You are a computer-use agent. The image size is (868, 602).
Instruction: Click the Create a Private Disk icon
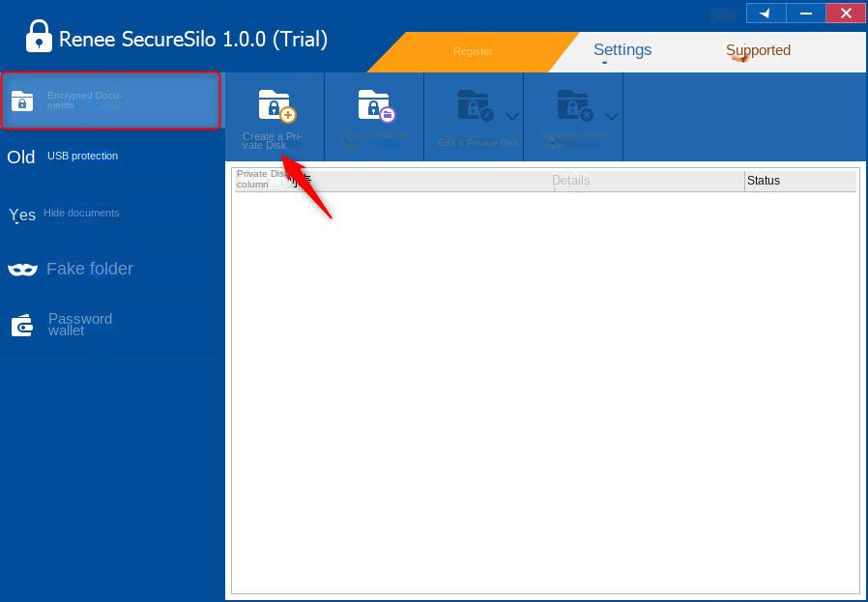(275, 105)
